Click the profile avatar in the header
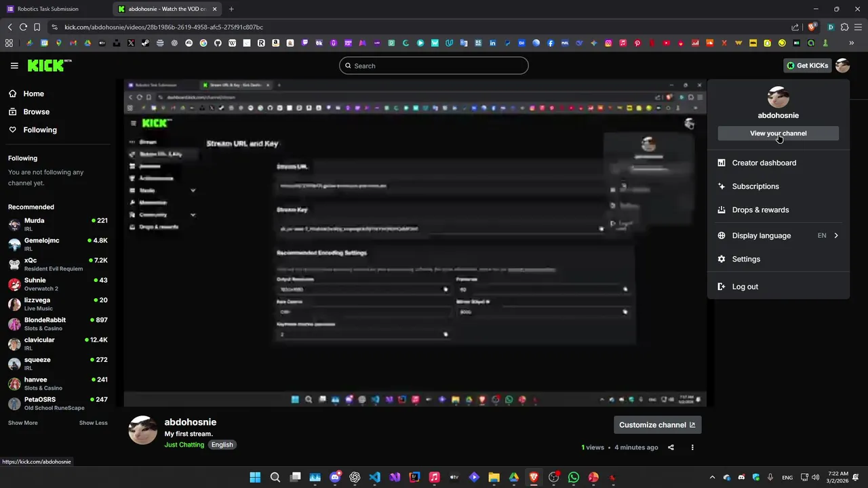This screenshot has height=488, width=868. [842, 66]
